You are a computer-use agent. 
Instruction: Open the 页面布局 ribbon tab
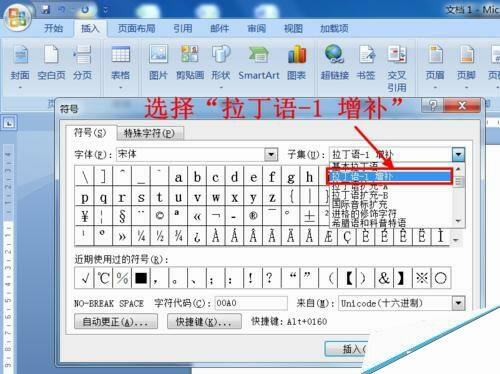136,29
